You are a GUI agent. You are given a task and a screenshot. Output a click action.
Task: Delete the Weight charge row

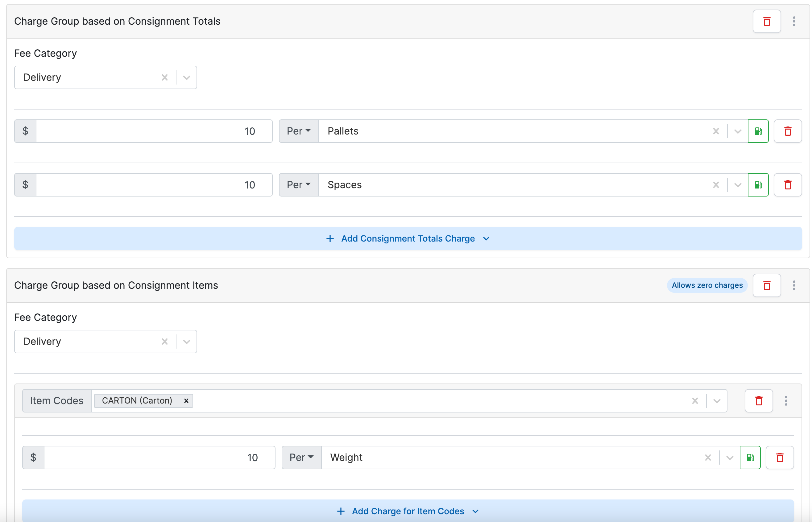(779, 458)
